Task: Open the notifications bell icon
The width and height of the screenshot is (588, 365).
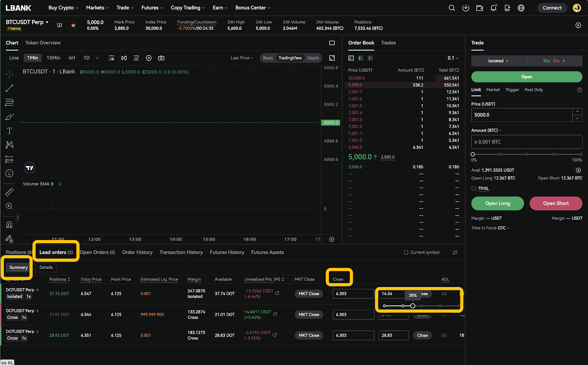Action: point(494,8)
